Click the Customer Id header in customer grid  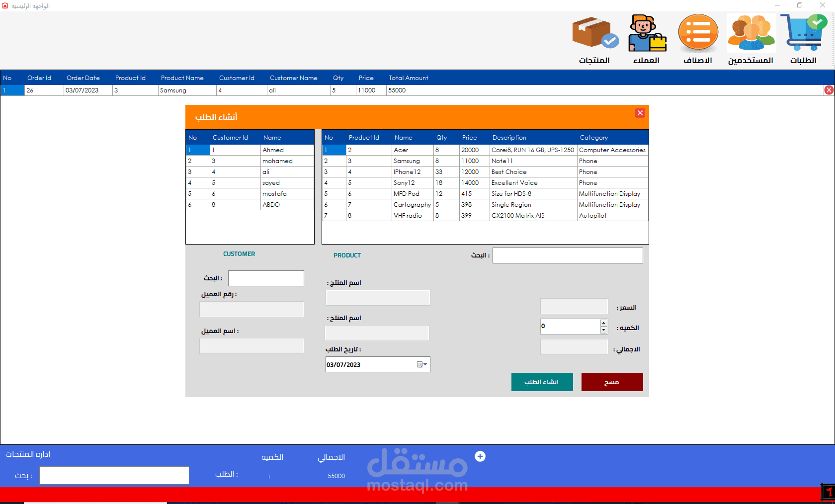[x=230, y=138]
